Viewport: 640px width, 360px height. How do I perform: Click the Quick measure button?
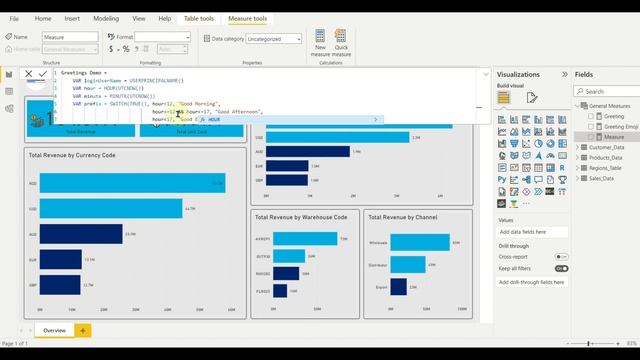341,43
